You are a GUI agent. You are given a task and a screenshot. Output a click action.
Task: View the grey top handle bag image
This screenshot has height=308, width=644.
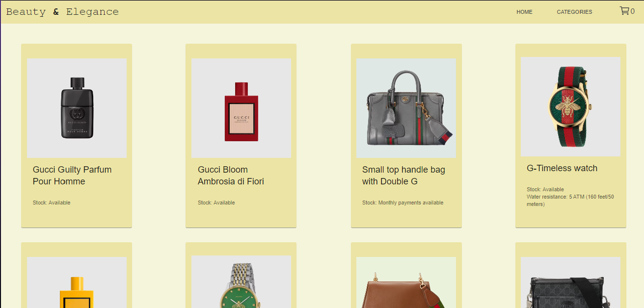coord(406,108)
